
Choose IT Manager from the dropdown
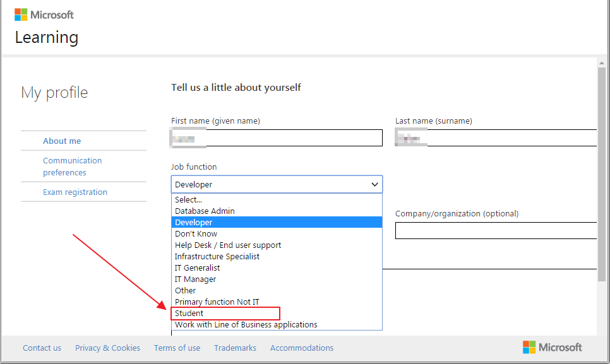[277, 279]
